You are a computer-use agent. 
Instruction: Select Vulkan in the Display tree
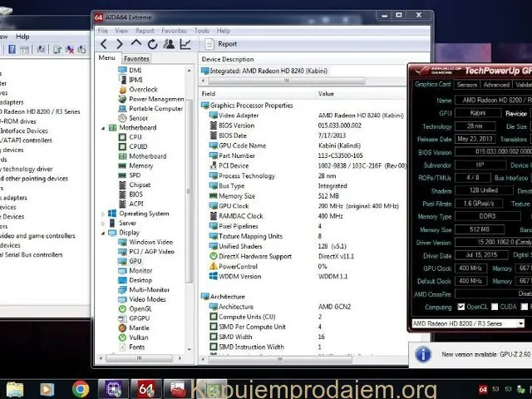[x=140, y=337]
